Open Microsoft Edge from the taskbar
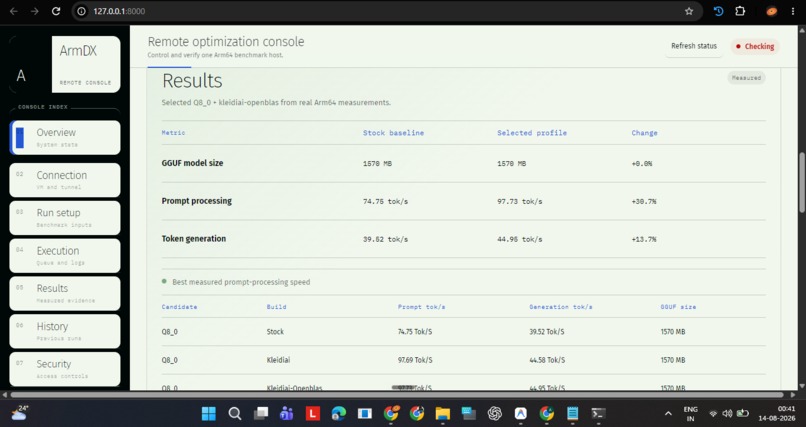This screenshot has width=806, height=427. click(339, 414)
